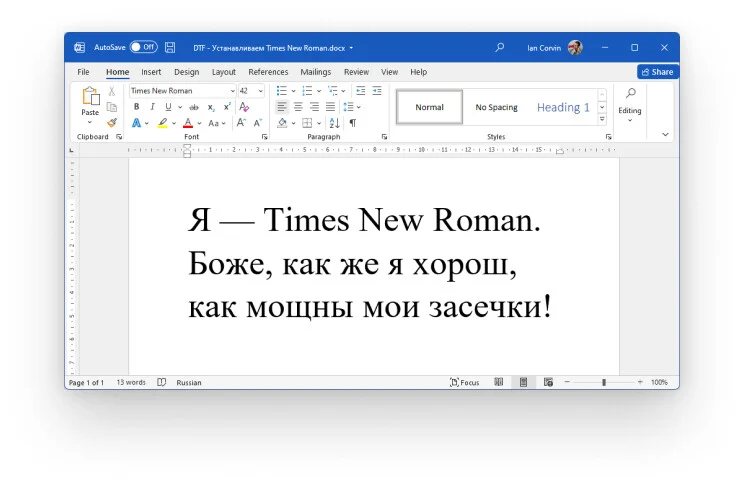The width and height of the screenshot is (744, 486).
Task: Switch to Read Mode view
Action: click(x=499, y=382)
